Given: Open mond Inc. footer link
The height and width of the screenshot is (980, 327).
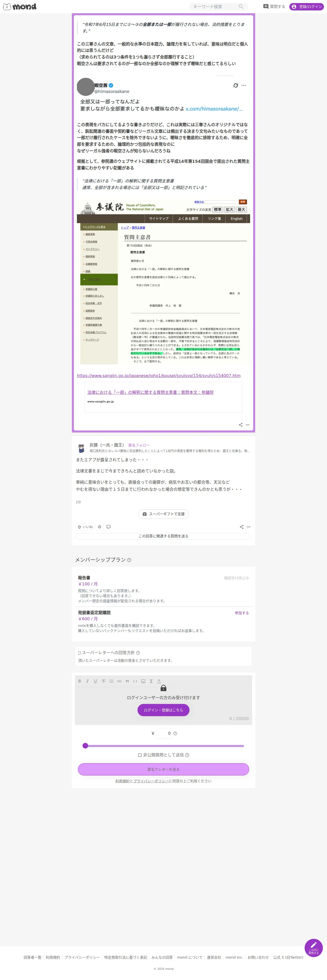Looking at the screenshot, I should [x=234, y=957].
